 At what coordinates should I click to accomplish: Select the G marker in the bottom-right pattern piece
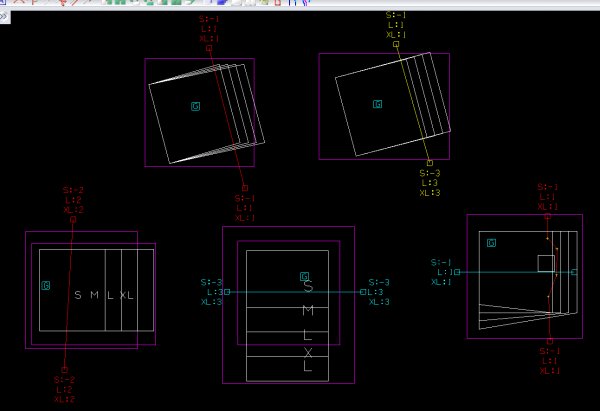click(491, 243)
